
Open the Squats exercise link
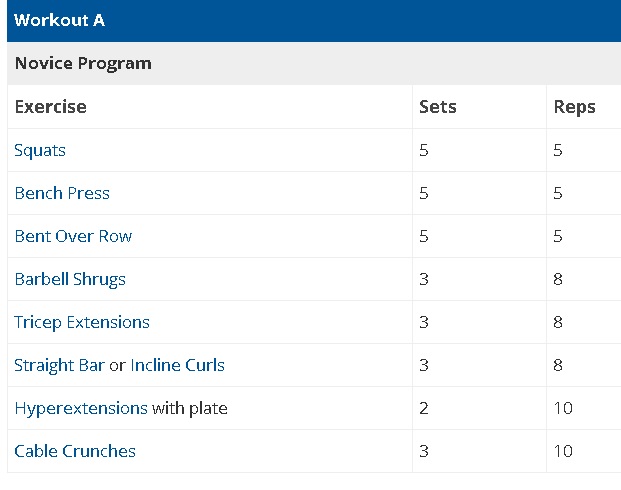[x=40, y=151]
